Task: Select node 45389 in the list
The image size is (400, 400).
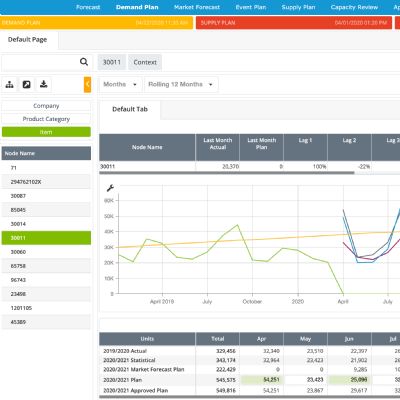Action: click(46, 322)
